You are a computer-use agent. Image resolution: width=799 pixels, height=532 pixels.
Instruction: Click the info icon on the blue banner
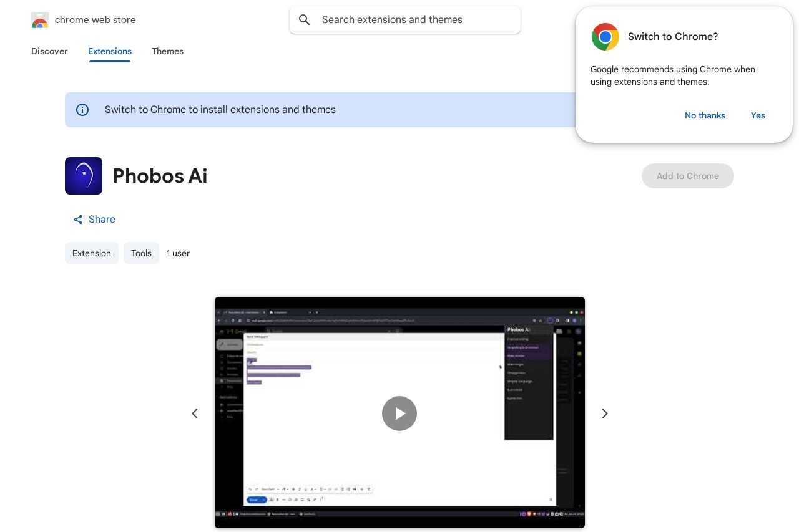[x=82, y=110]
